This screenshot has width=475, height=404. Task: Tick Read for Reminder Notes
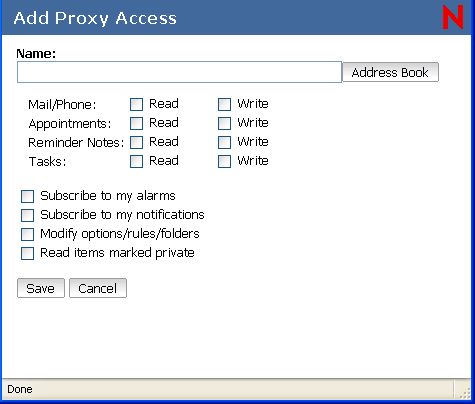coord(136,142)
